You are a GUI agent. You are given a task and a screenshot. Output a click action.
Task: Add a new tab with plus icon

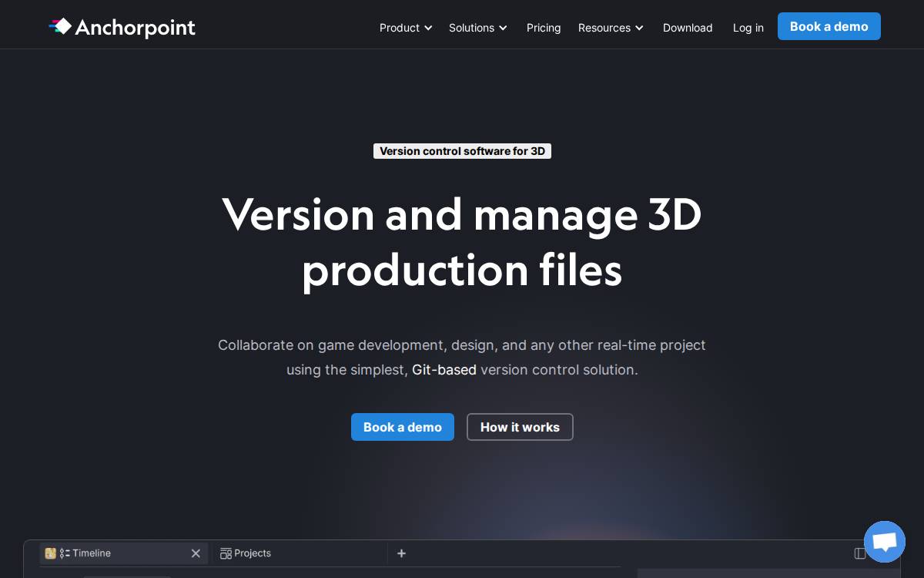coord(401,553)
